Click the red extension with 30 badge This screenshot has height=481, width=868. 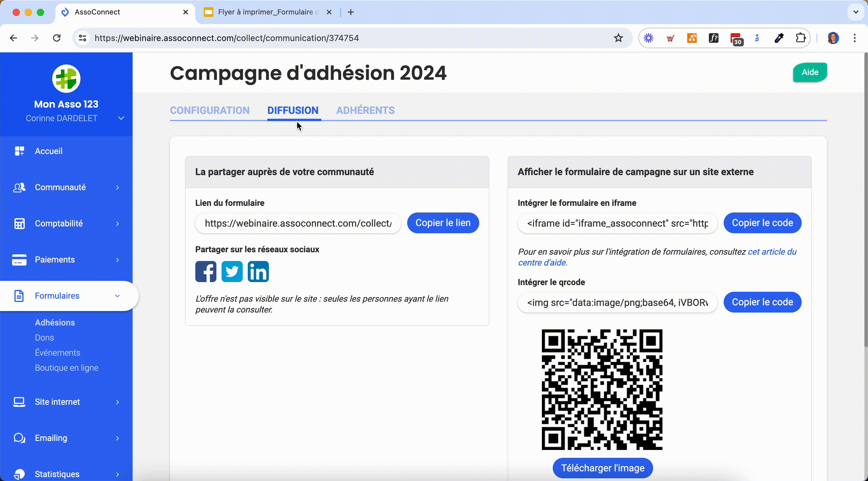coord(736,39)
